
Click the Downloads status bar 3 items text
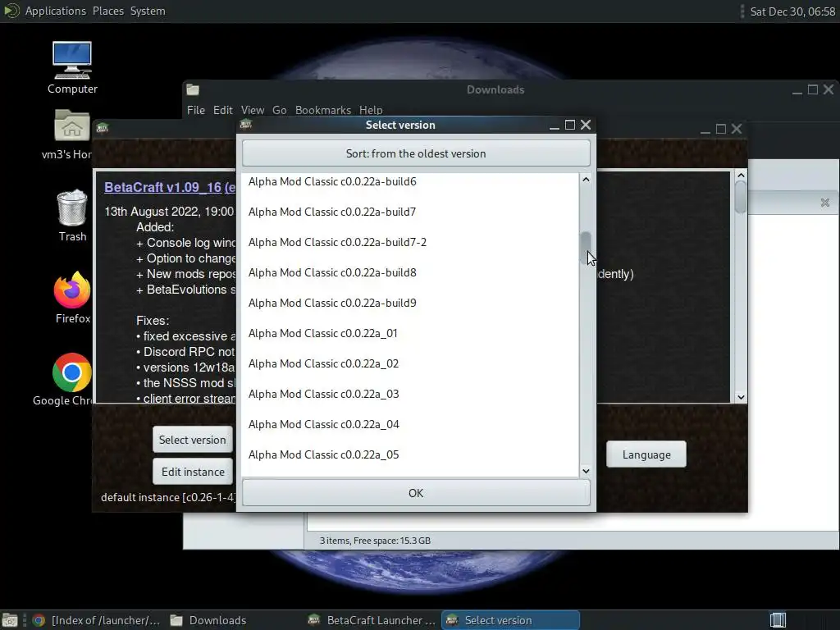(375, 541)
